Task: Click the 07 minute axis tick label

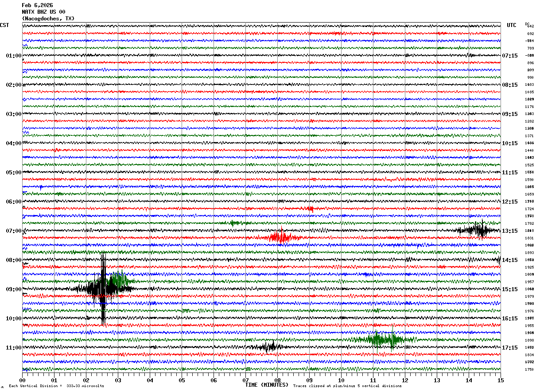Action: [x=245, y=380]
